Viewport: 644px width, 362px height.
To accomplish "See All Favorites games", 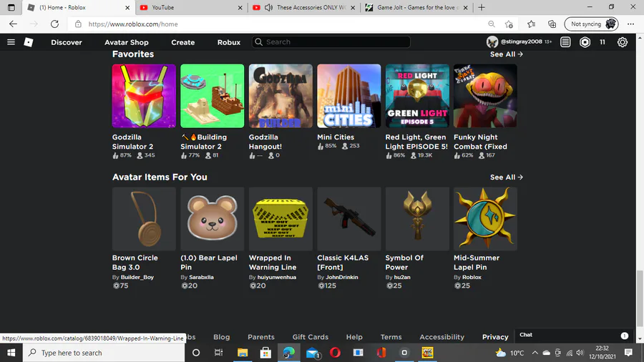I will coord(506,54).
